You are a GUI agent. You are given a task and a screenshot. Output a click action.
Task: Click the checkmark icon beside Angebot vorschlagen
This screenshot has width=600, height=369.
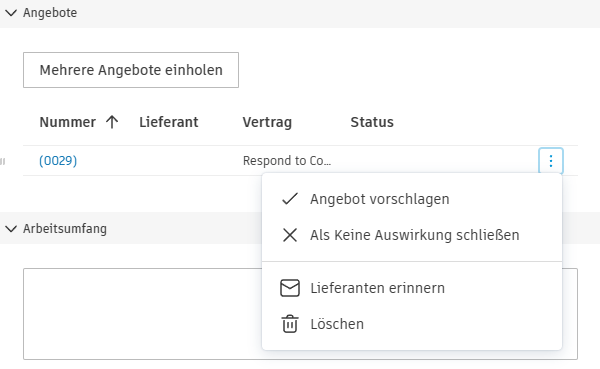coord(290,199)
